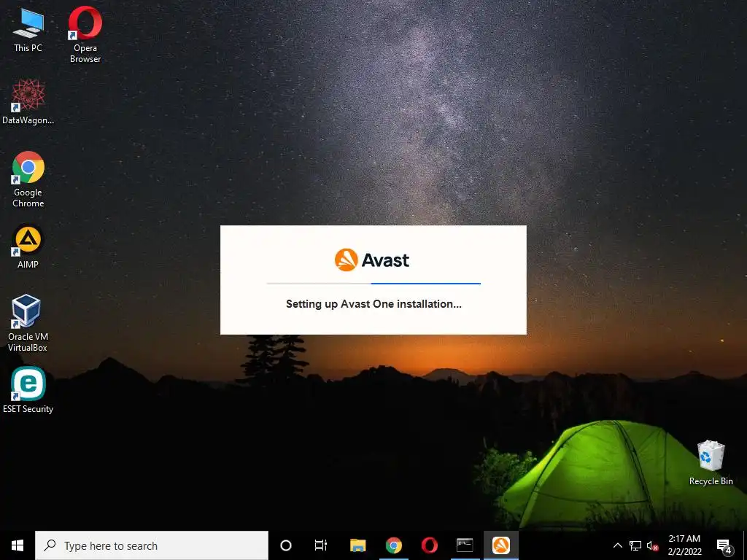Viewport: 747px width, 560px height.
Task: Click the Avast logo in the installer
Action: click(372, 260)
